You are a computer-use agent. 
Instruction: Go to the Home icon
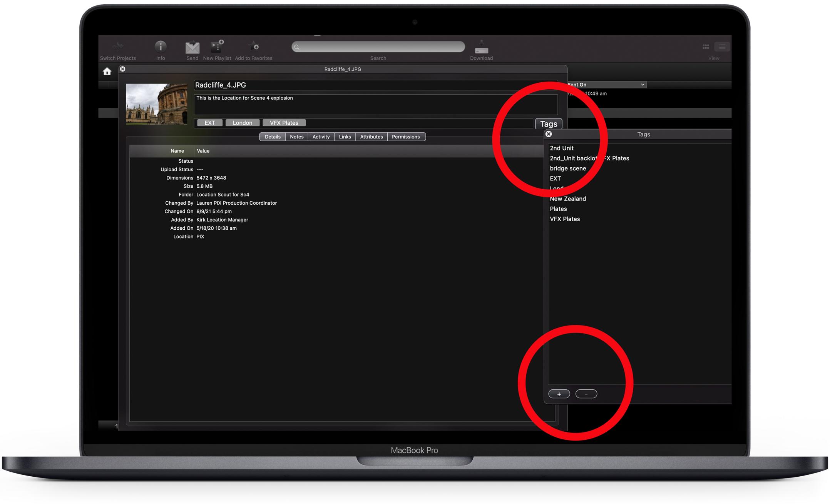pyautogui.click(x=107, y=72)
